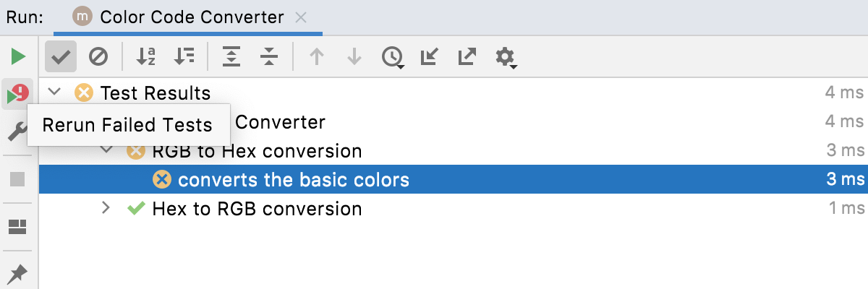Open the layout restore icon
Screen dimensions: 868x289
18,228
